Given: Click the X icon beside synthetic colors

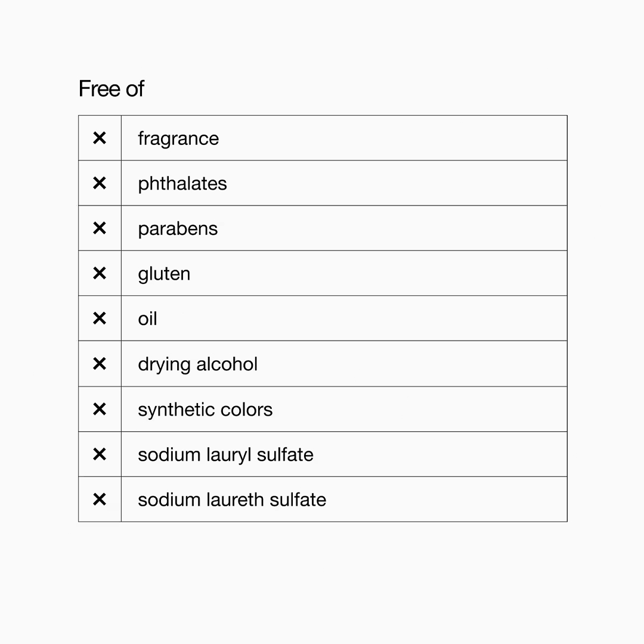Looking at the screenshot, I should (100, 409).
